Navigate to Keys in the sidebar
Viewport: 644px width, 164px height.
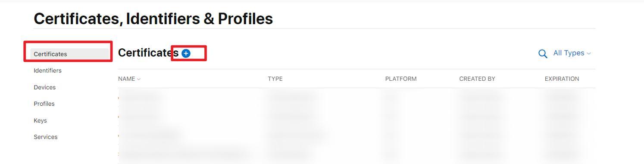pyautogui.click(x=40, y=120)
